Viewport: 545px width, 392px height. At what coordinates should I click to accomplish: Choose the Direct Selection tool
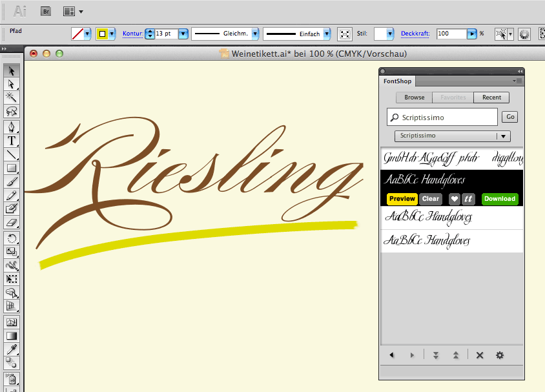(11, 85)
